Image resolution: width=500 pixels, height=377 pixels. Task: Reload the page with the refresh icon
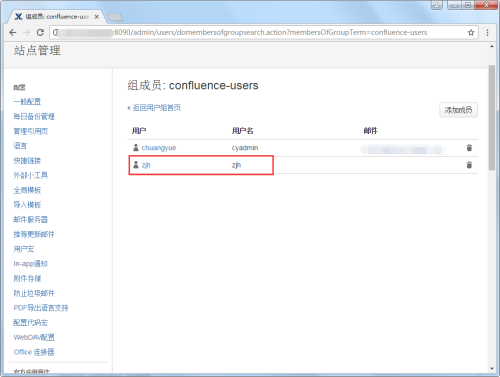coord(40,32)
